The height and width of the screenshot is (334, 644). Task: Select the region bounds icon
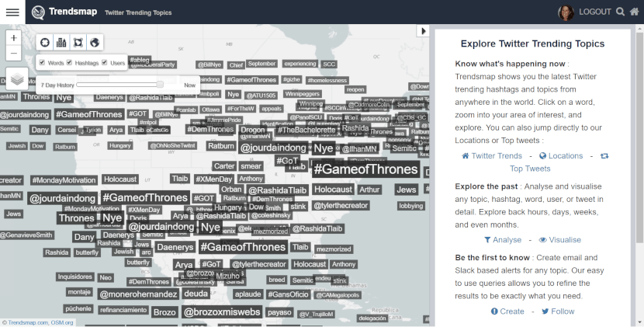click(78, 43)
